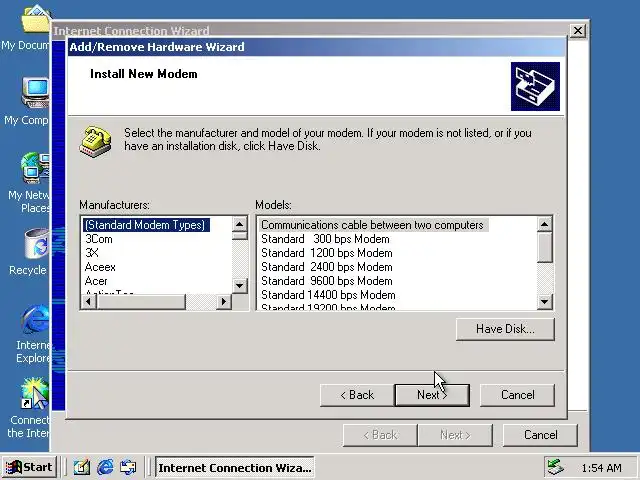Close the Internet Connection Wizard window
The image size is (640, 480).
coord(578,31)
